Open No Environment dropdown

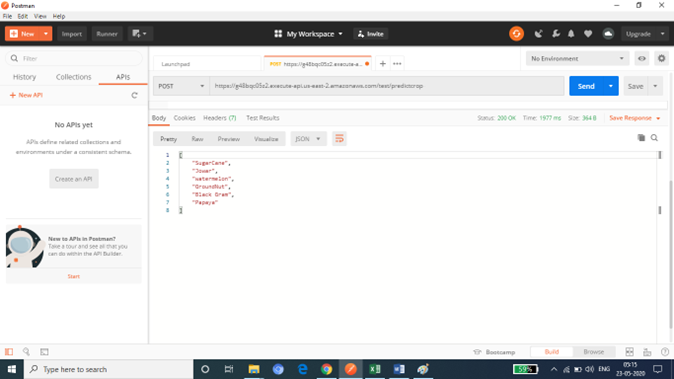pos(577,58)
